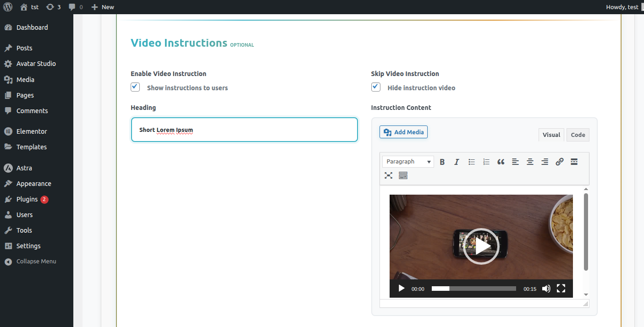Apply italic formatting in the editor
Screen dimensions: 644x327
[457, 162]
